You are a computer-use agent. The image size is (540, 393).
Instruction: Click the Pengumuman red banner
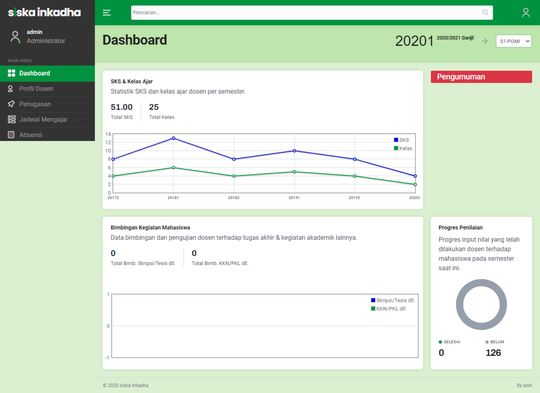point(481,77)
